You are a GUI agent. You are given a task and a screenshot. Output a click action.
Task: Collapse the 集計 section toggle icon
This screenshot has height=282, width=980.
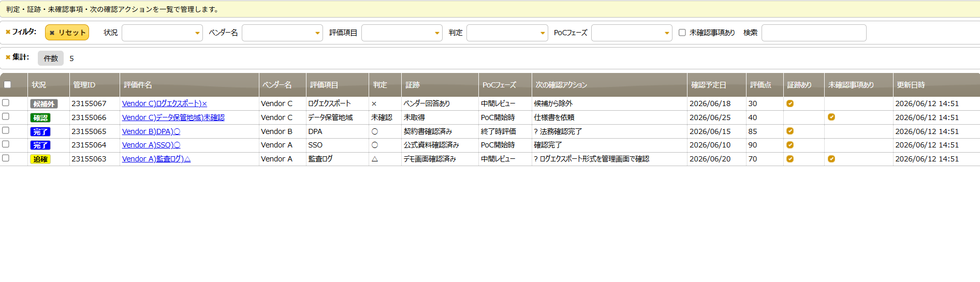pos(8,57)
